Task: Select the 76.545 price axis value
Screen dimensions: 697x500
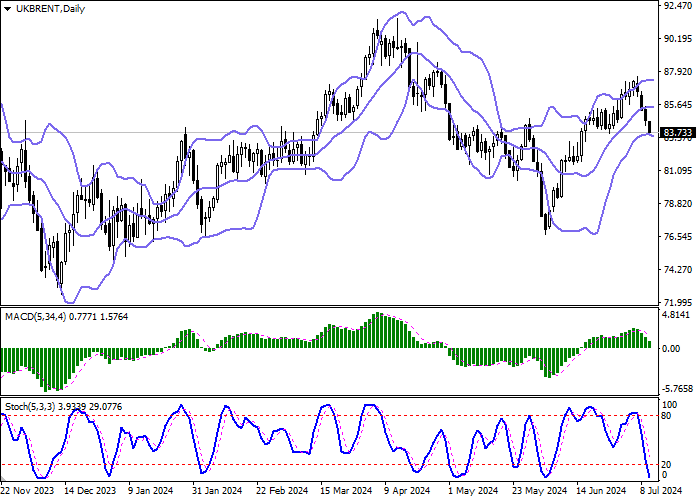Action: (x=677, y=236)
